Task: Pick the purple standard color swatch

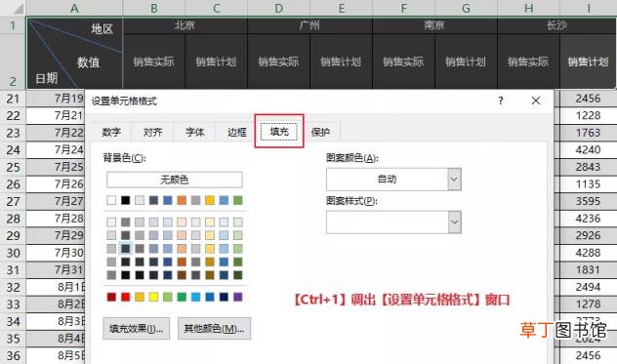Action: [237, 297]
